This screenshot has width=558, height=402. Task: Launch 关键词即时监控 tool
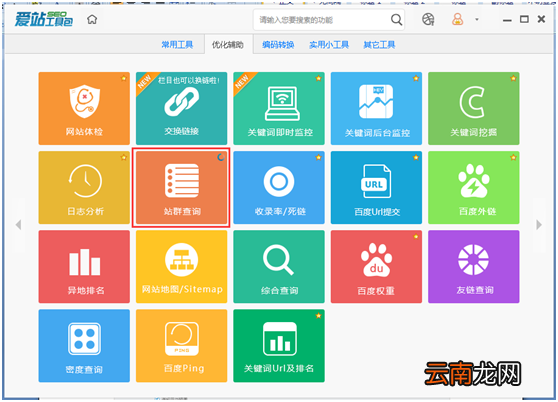pos(279,108)
